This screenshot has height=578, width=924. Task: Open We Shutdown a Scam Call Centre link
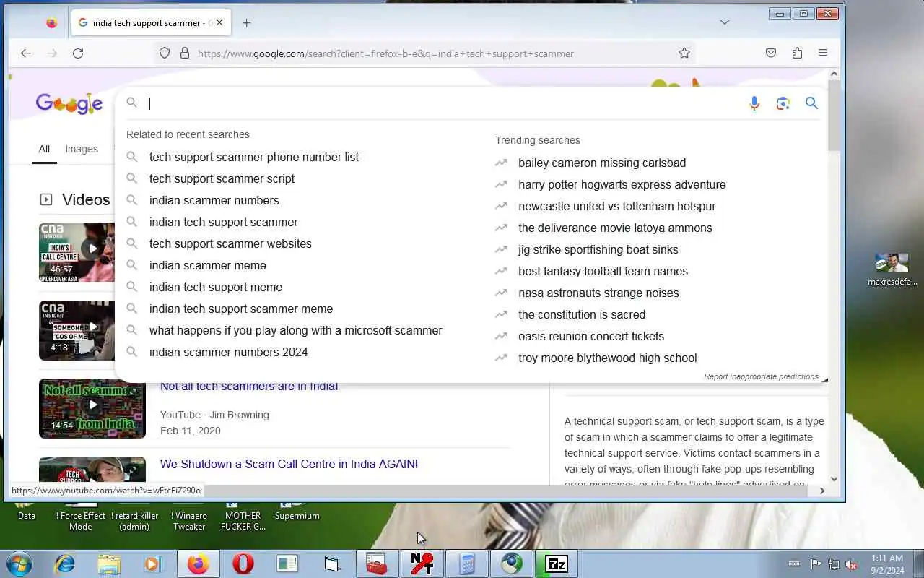[x=289, y=464]
